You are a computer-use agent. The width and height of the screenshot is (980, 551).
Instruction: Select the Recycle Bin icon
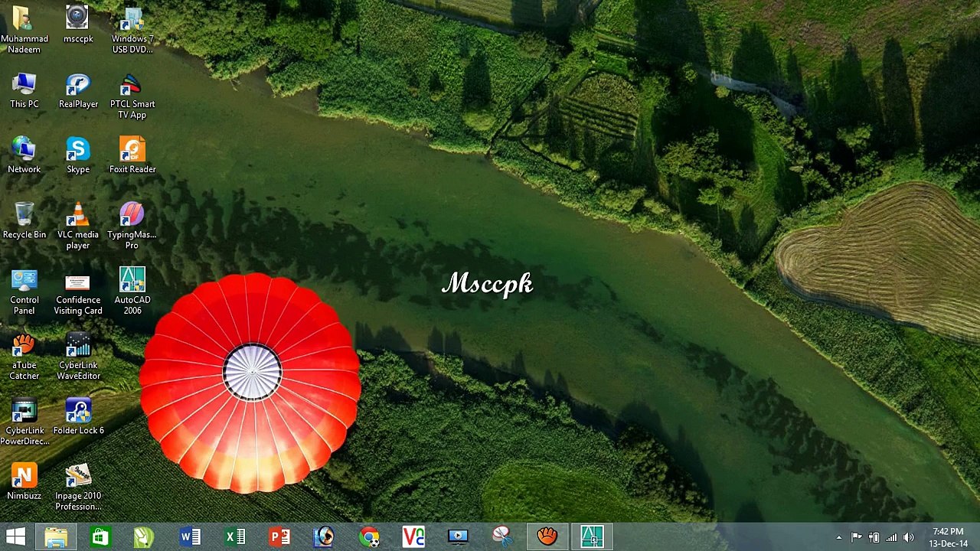click(24, 221)
